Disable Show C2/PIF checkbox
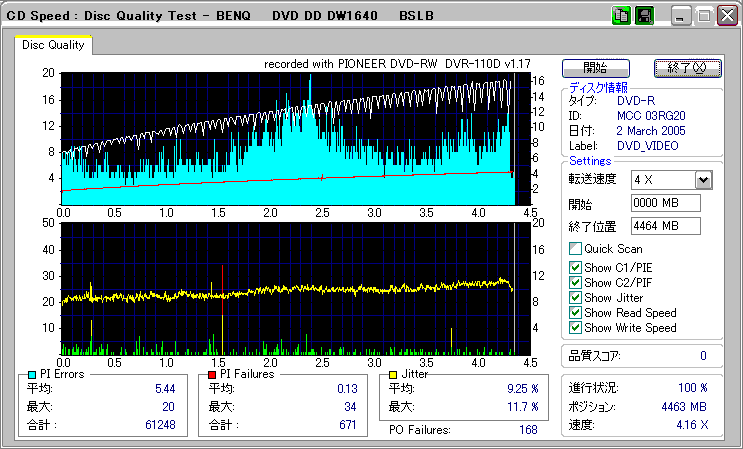 (575, 282)
